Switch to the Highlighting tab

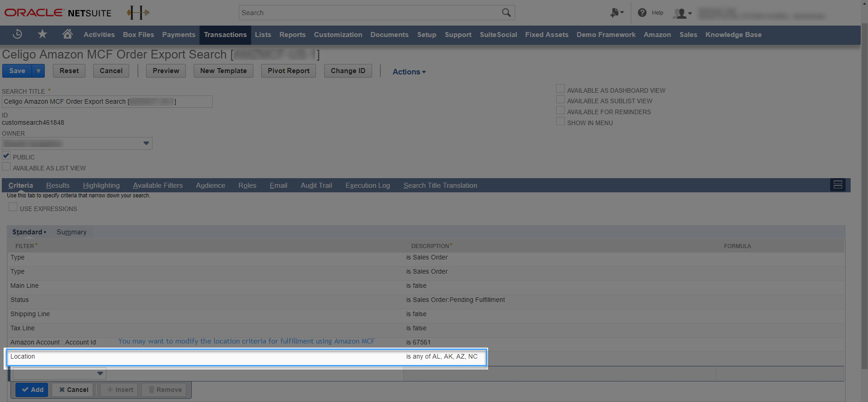point(101,185)
